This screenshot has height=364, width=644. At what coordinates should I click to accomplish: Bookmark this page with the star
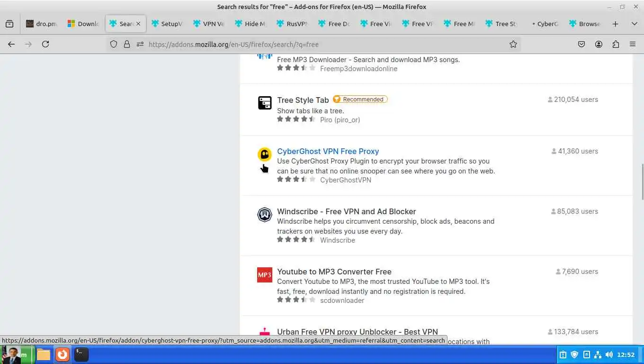[513, 44]
